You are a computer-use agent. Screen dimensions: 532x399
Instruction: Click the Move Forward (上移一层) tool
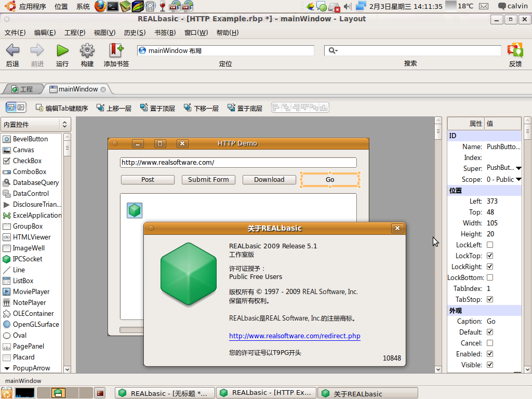(114, 108)
